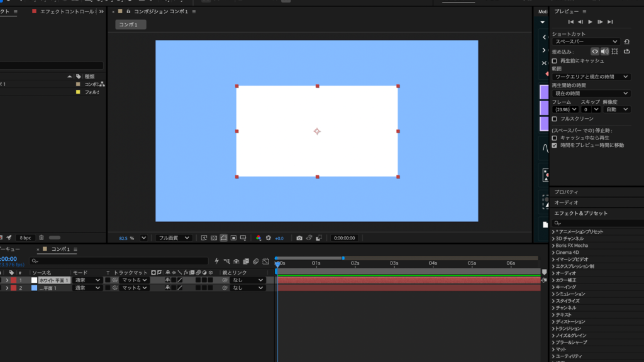This screenshot has height=362, width=644.
Task: Open the magnification ratio dropdown arrow
Action: 144,238
